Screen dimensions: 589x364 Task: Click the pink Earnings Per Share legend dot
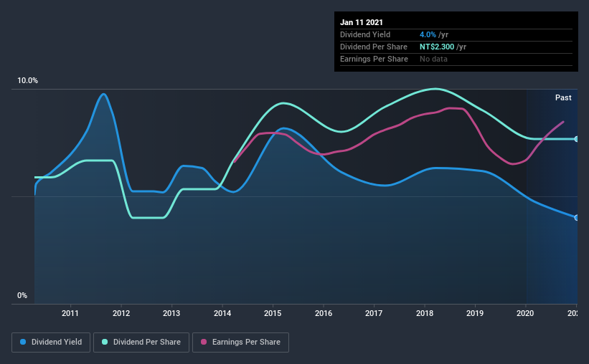[x=204, y=342]
